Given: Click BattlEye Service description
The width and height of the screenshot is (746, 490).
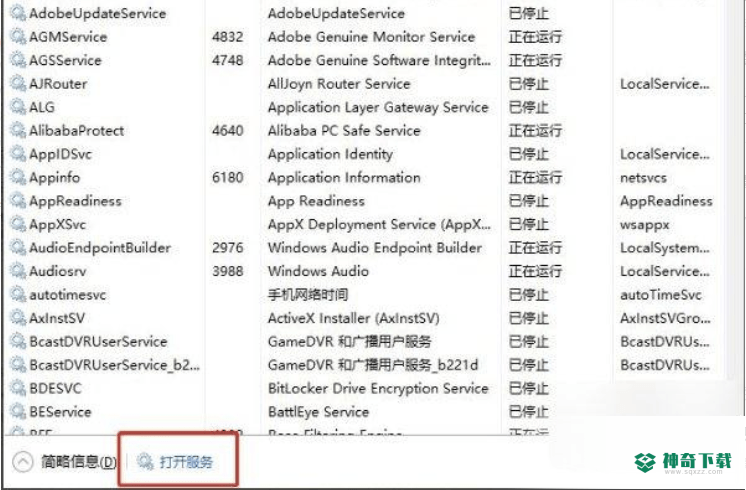Looking at the screenshot, I should pyautogui.click(x=318, y=412).
